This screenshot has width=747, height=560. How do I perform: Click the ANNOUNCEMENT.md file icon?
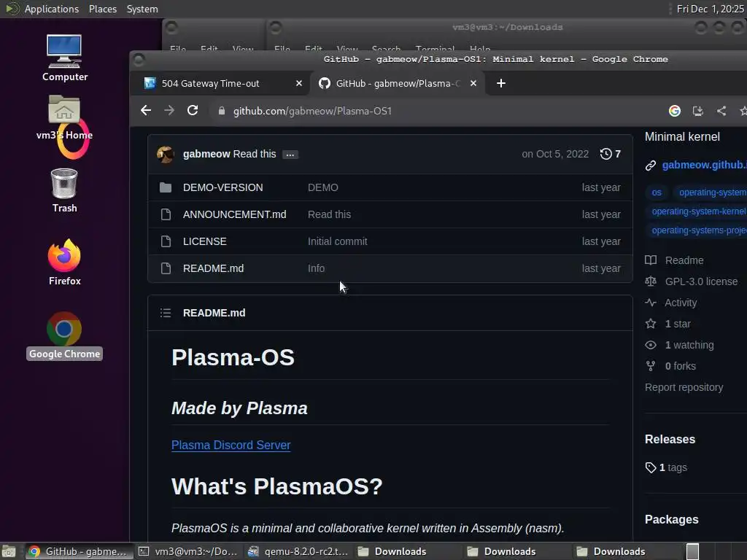166,215
